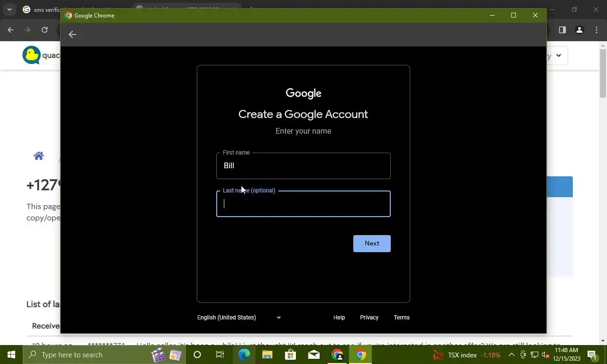Open Chrome with profile badge on taskbar

[x=337, y=355]
